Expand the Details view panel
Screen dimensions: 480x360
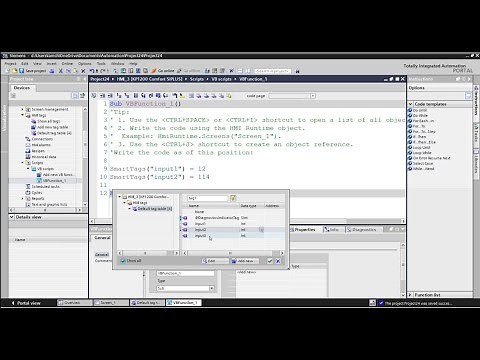point(11,217)
